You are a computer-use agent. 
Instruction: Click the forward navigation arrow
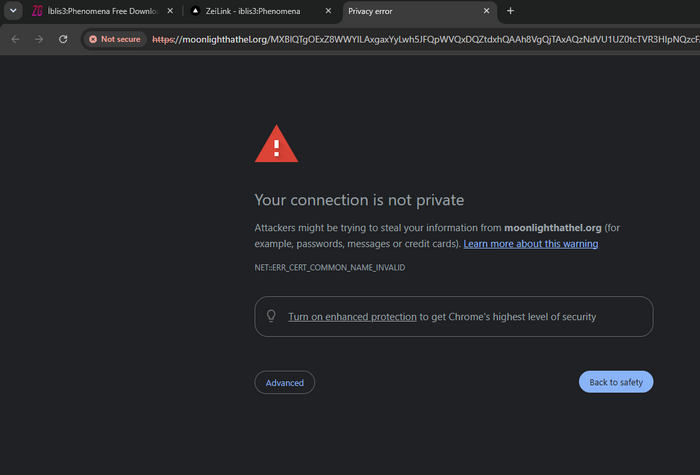click(x=39, y=39)
